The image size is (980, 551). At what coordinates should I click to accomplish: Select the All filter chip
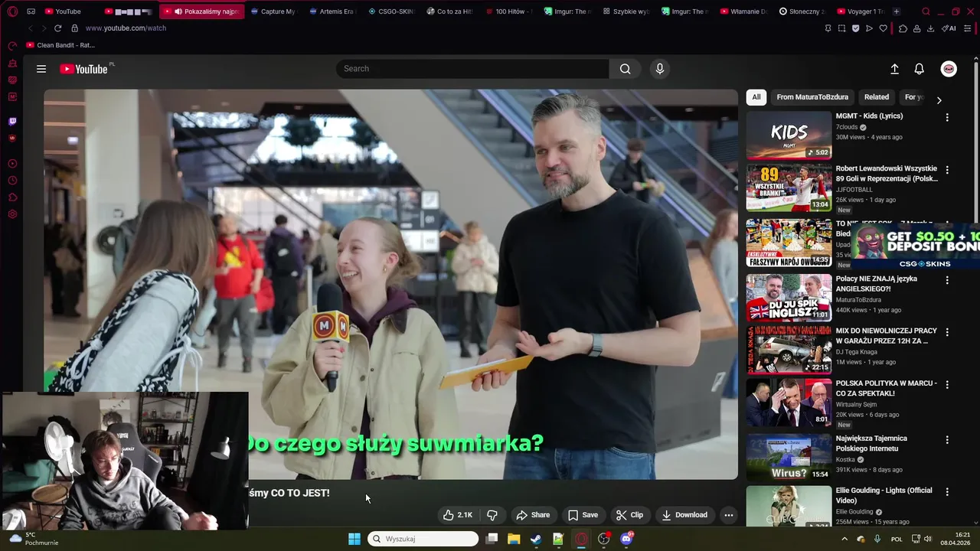[756, 97]
